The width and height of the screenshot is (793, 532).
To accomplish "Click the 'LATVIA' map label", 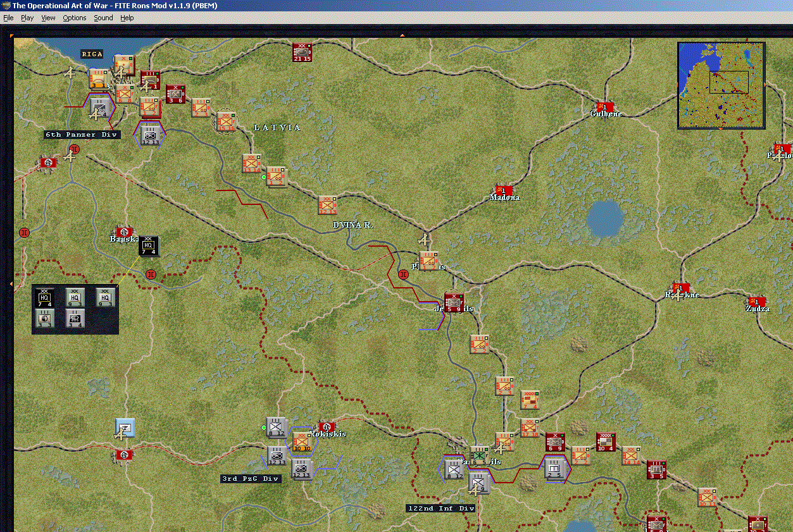I will tap(277, 128).
